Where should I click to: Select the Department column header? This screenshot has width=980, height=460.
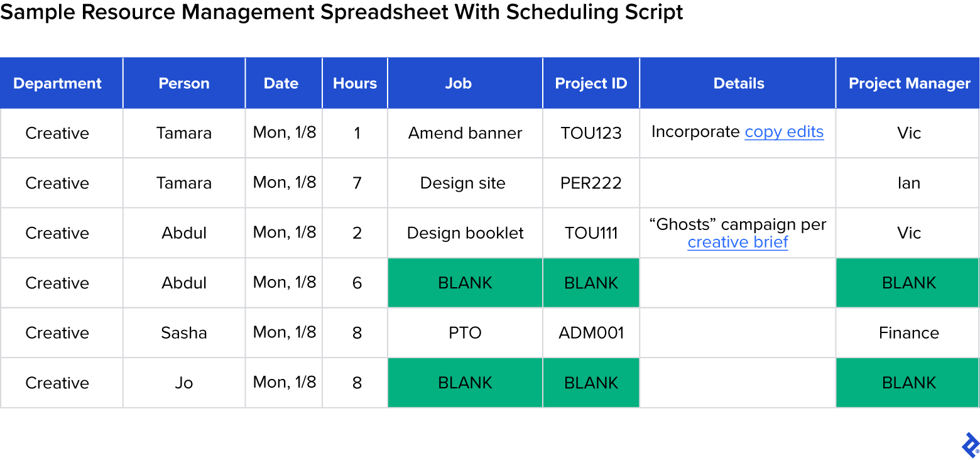pos(57,83)
